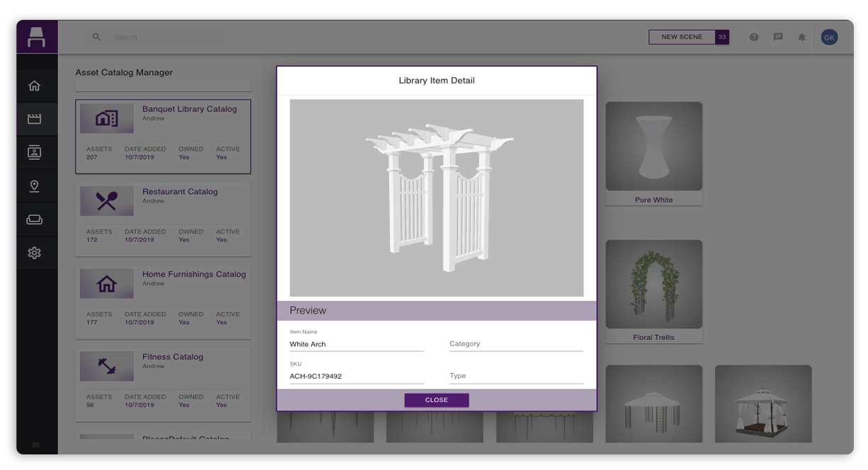Screen dimensions: 868x470
Task: Select the Floral Trellis item thumbnail
Action: (x=654, y=285)
